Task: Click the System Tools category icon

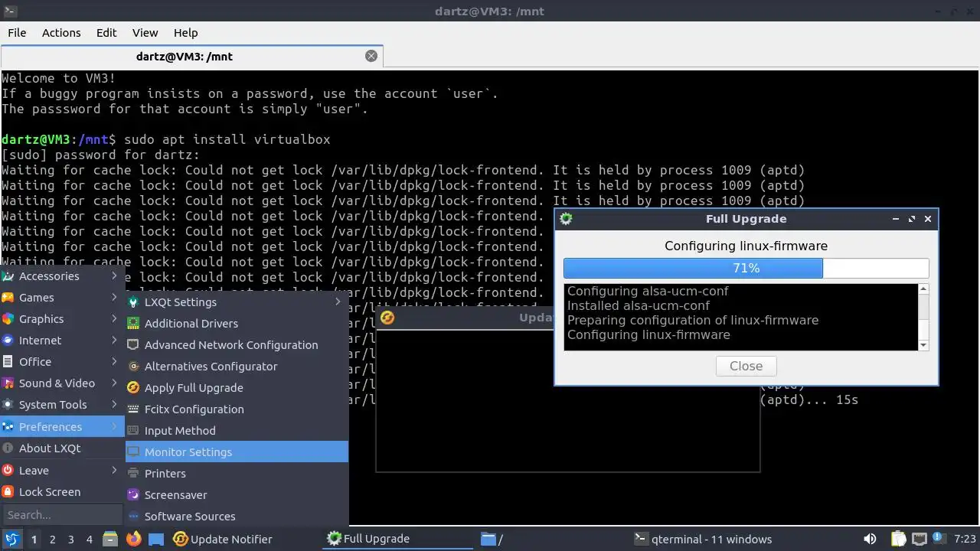Action: point(8,405)
